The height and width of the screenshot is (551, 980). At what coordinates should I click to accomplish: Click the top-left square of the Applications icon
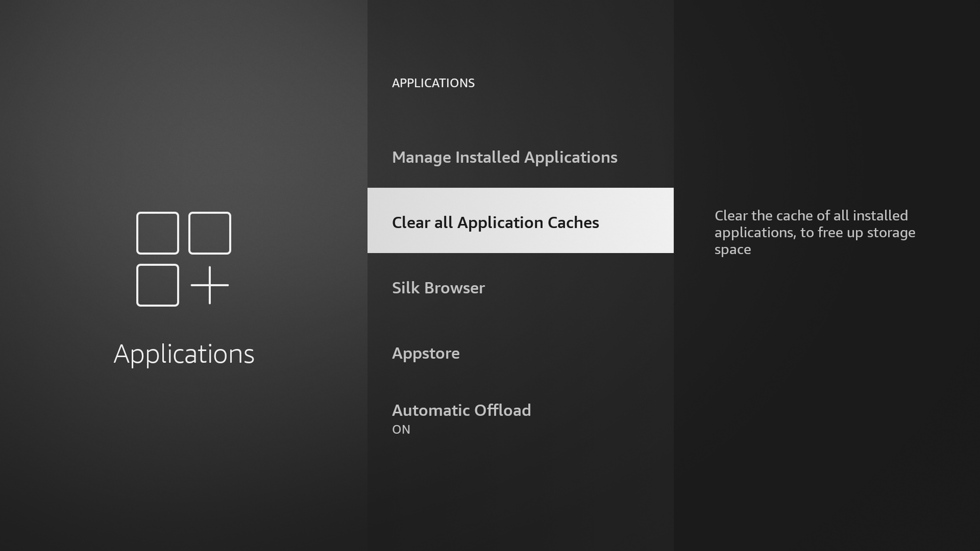point(157,232)
